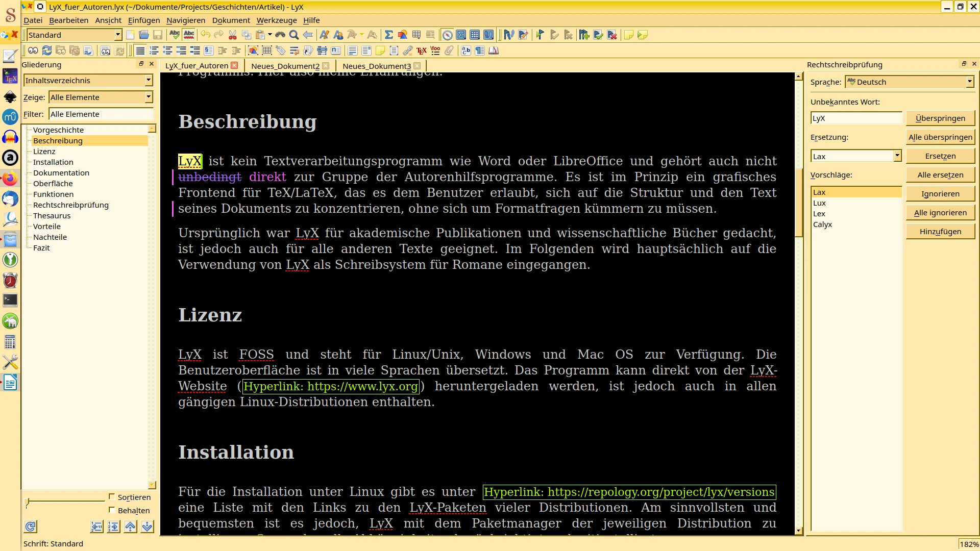Image resolution: width=980 pixels, height=551 pixels.
Task: Open a file via folder icon
Action: [144, 35]
